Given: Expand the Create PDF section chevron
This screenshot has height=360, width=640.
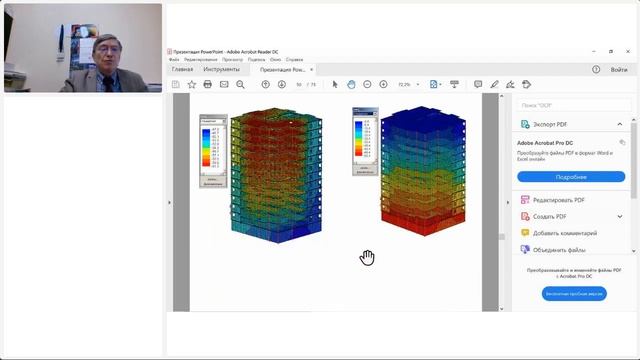Looking at the screenshot, I should point(620,216).
